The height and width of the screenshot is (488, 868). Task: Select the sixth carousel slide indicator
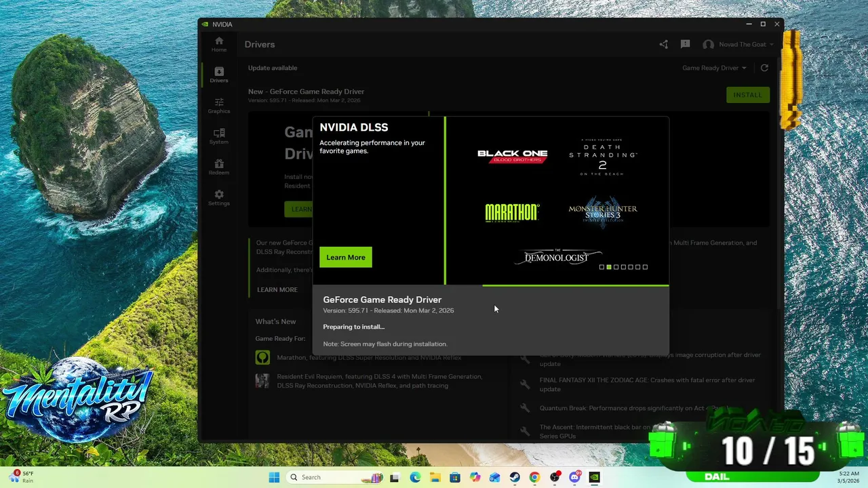(637, 267)
